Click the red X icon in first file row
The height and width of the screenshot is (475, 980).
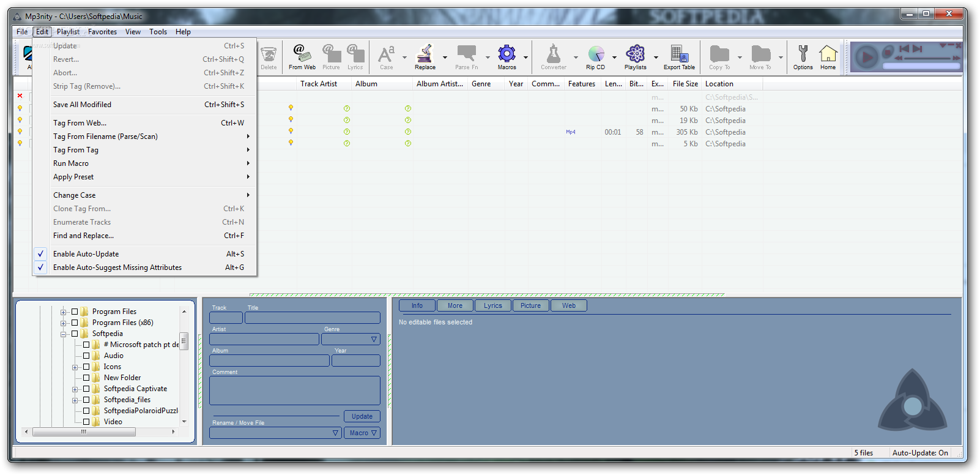(x=20, y=96)
